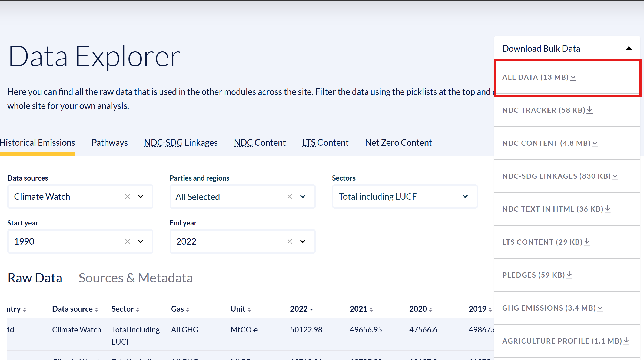Clear the 1990 start year value
644x360 pixels.
[128, 241]
